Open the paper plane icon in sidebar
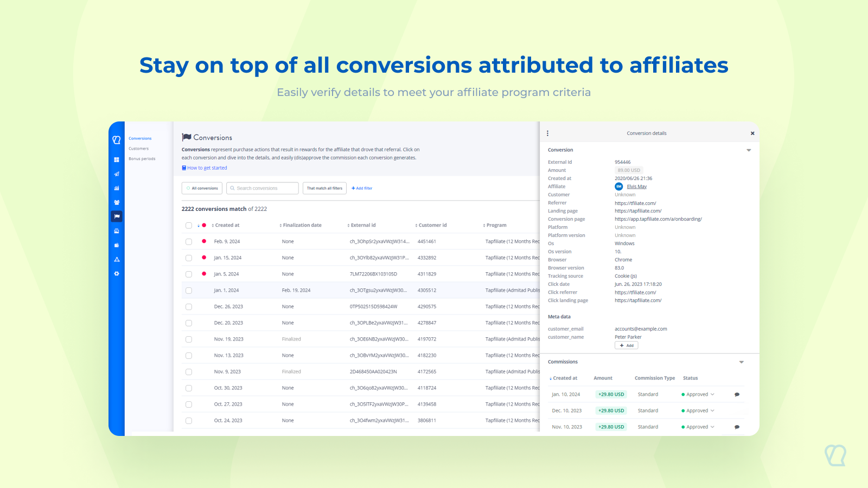The width and height of the screenshot is (868, 488). (x=117, y=174)
